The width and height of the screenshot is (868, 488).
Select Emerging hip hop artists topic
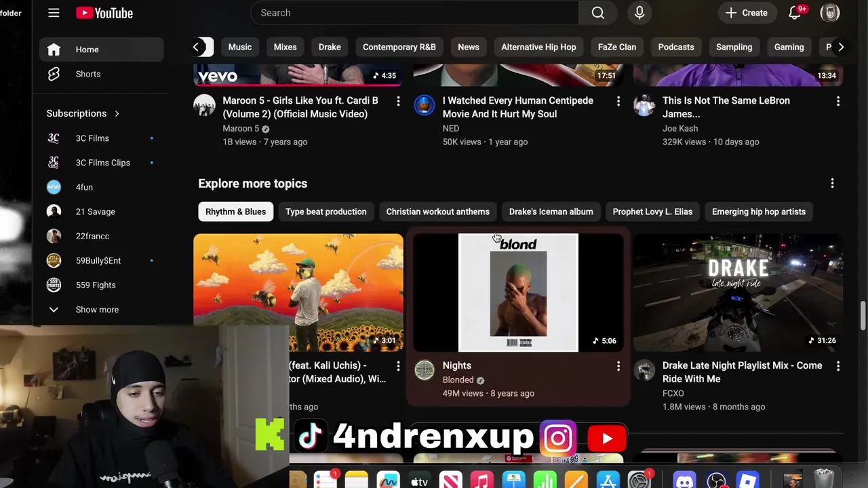pos(759,211)
